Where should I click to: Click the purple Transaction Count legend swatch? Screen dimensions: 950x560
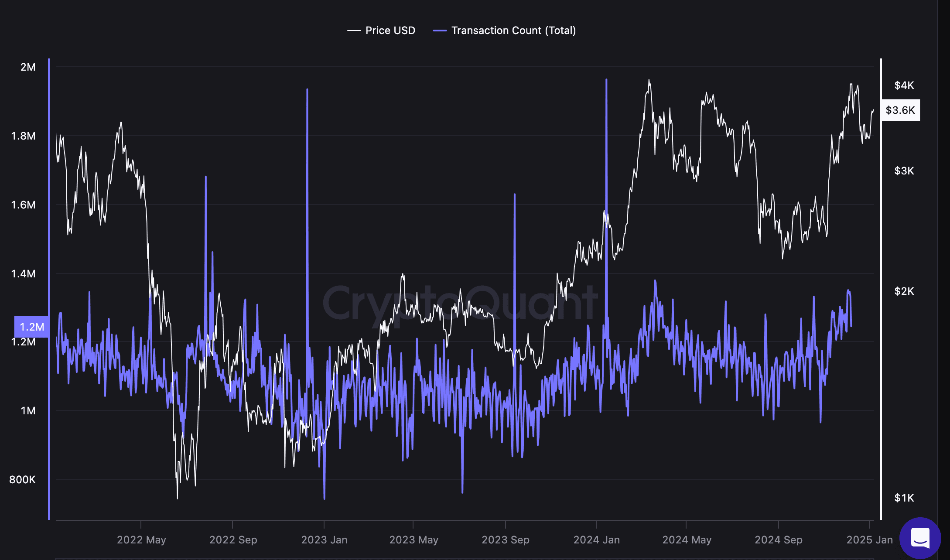click(440, 31)
